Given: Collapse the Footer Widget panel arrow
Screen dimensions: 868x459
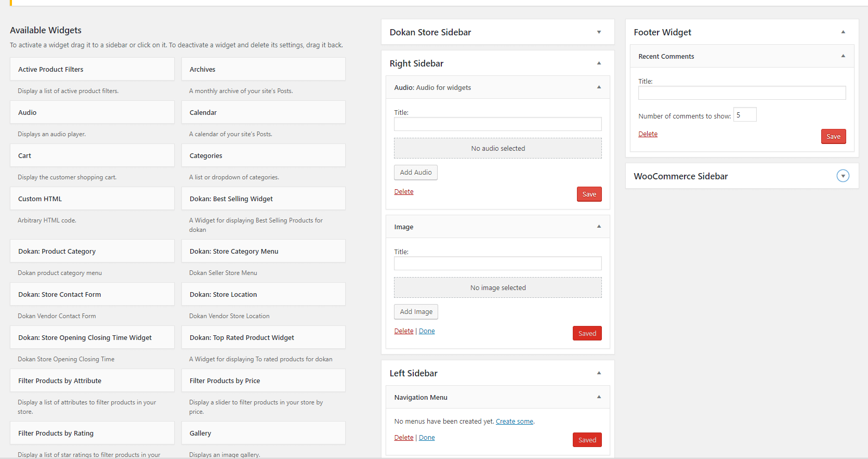Looking at the screenshot, I should (x=843, y=32).
